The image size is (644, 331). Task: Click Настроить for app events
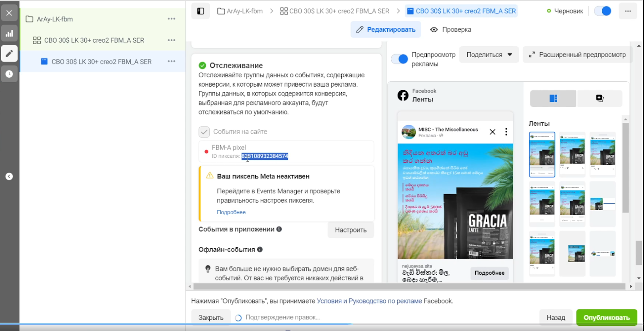pos(351,230)
